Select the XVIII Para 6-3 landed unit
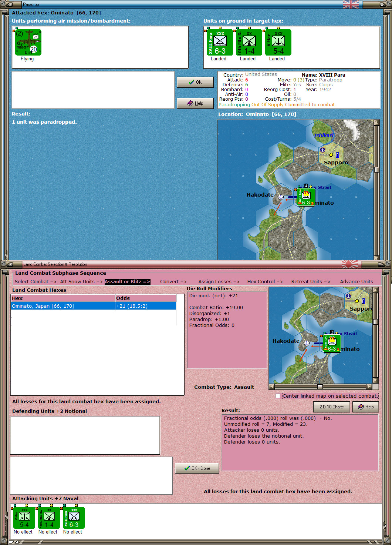 [220, 43]
